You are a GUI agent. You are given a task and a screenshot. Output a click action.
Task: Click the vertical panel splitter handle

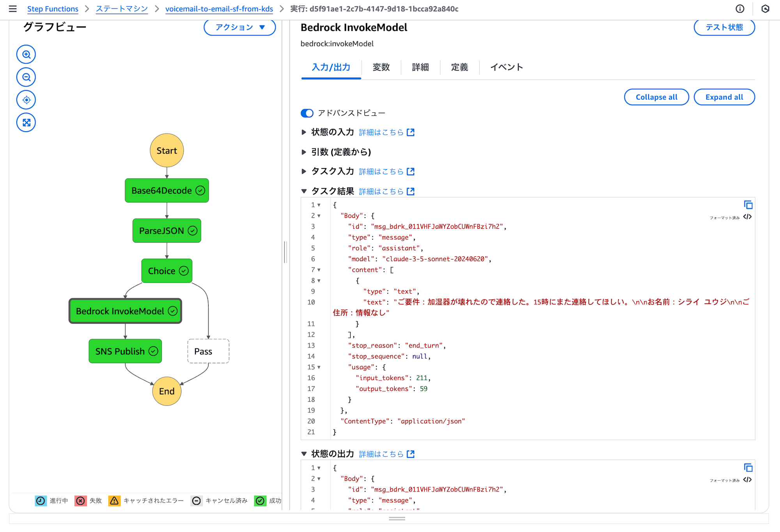(285, 252)
